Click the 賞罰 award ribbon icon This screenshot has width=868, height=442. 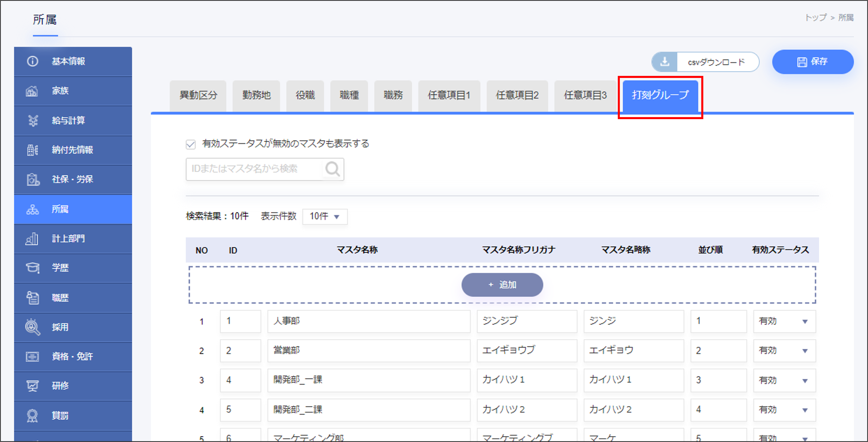[32, 416]
